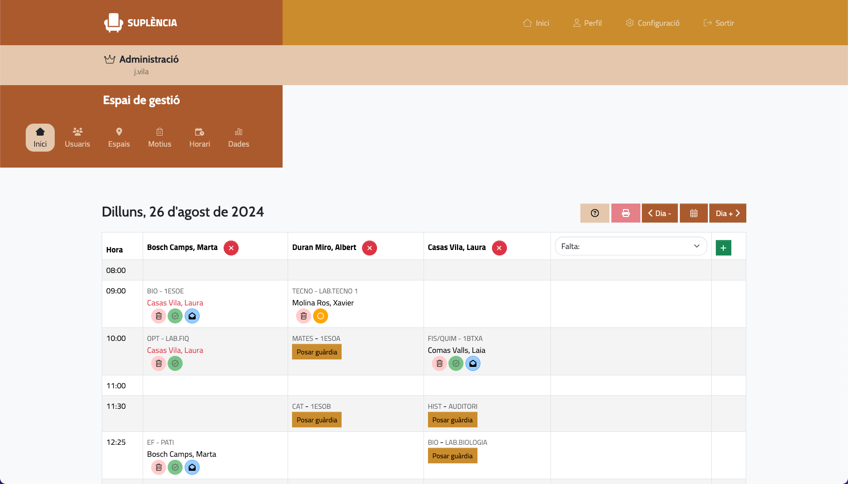The image size is (848, 484).
Task: Click the date heading Dilluns, 26 d'agost de 2024
Action: tap(183, 212)
